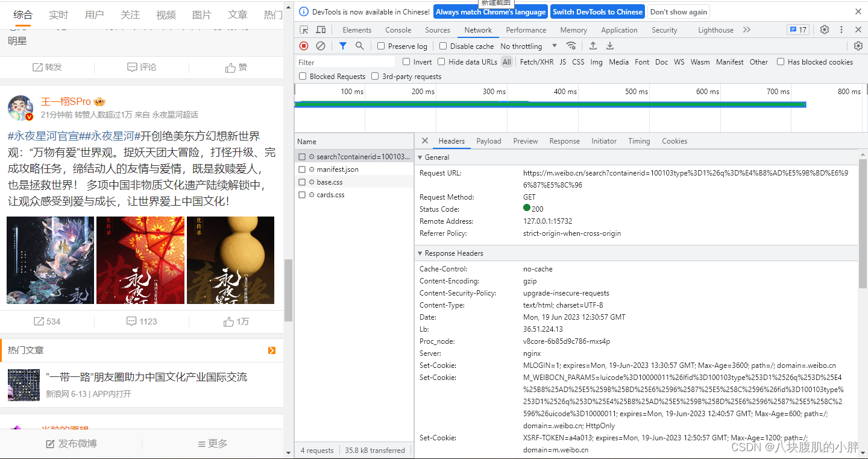
Task: Check Has blocked cookies checkbox
Action: (781, 62)
